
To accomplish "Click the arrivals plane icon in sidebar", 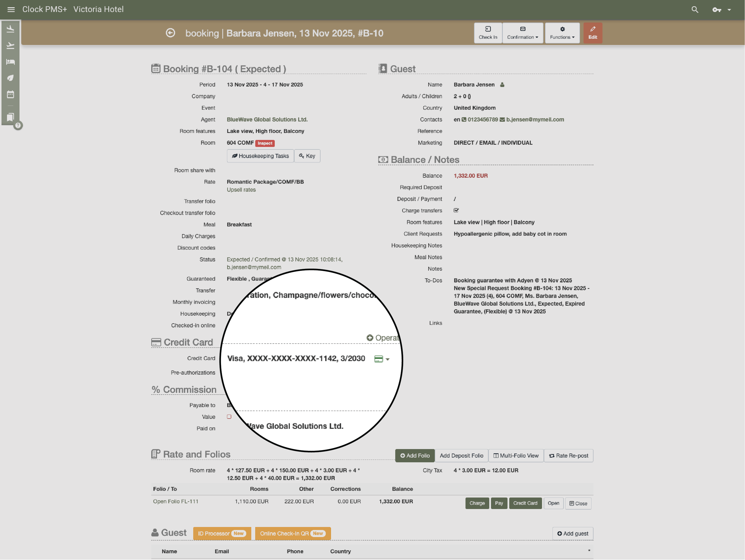I will [x=10, y=29].
